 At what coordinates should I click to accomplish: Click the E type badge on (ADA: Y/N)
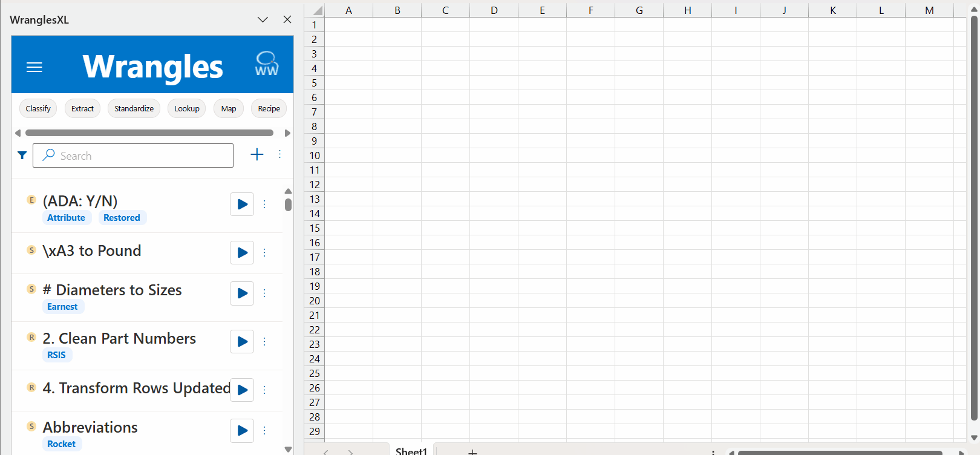click(32, 200)
